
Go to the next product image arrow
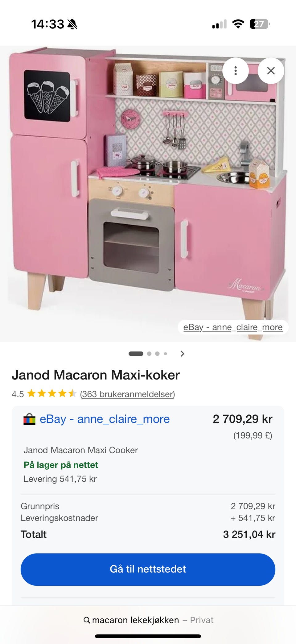pyautogui.click(x=182, y=354)
